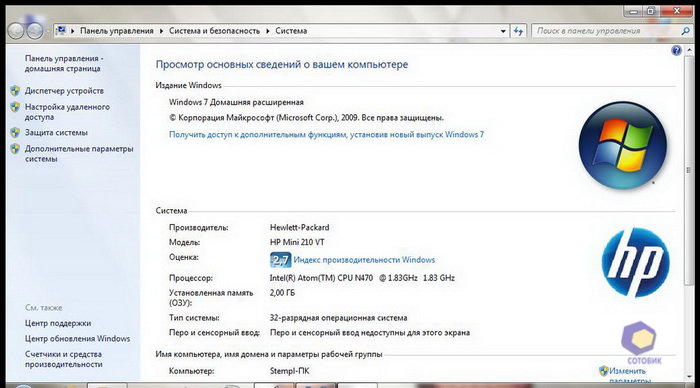This screenshot has height=388, width=700.
Task: Click shield icon beside Диспетчер устройств
Action: [x=15, y=91]
